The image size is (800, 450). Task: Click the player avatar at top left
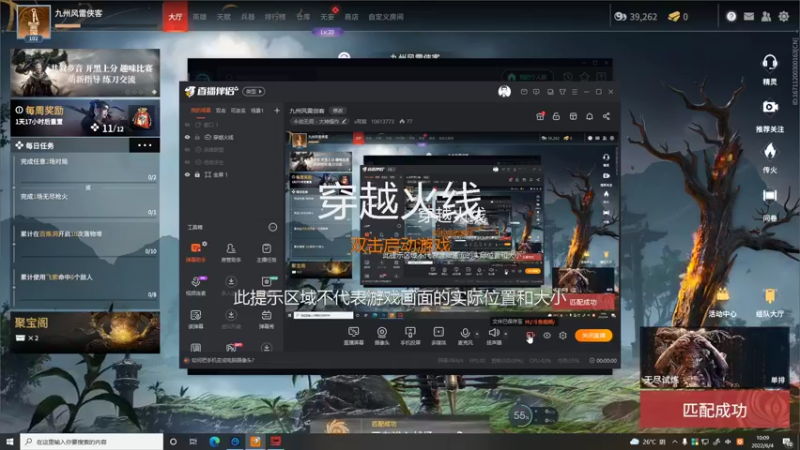click(x=34, y=22)
